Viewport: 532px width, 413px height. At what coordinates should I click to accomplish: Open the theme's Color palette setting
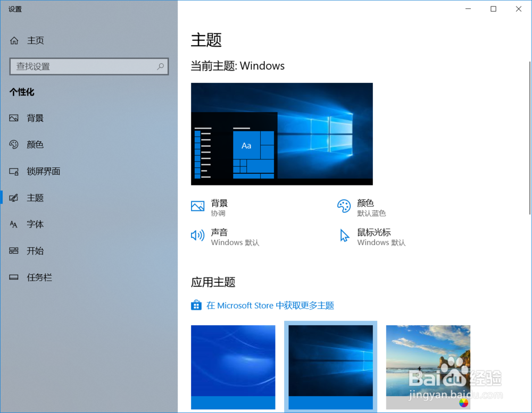[367, 207]
